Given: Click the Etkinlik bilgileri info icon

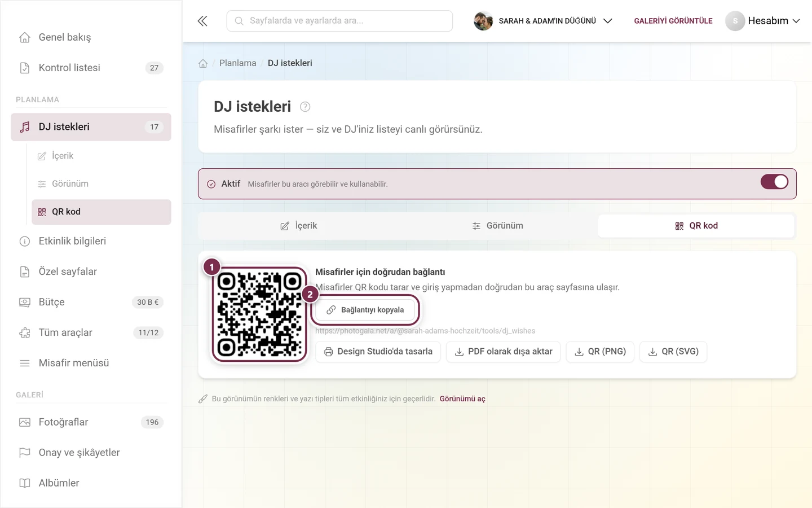Looking at the screenshot, I should tap(25, 241).
